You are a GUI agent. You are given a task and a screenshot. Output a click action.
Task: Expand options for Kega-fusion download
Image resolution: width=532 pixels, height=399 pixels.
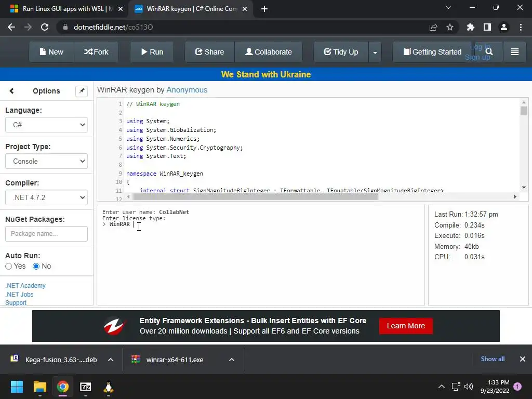tap(111, 360)
